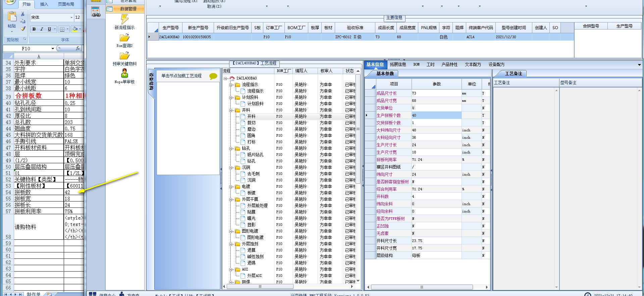Switch to the 产品特性 tab
644x296 pixels.
[x=449, y=65]
